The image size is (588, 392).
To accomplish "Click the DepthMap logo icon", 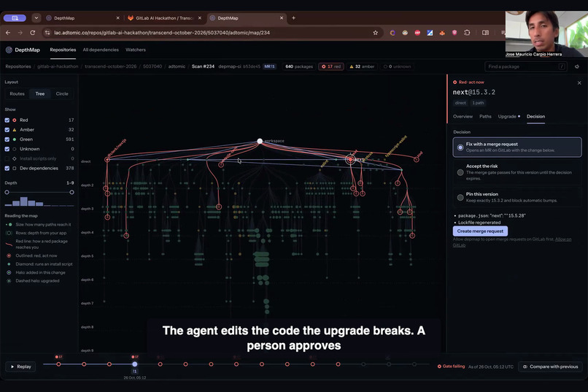I will click(x=9, y=50).
